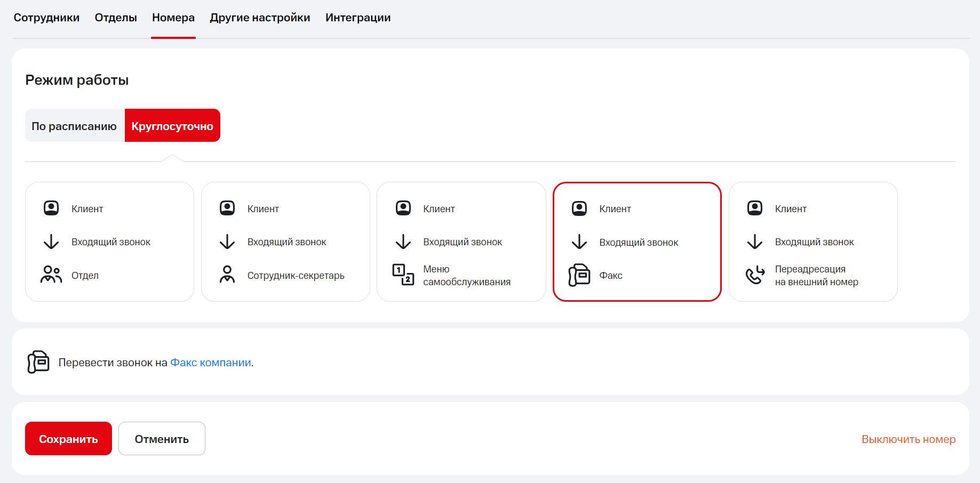The width and height of the screenshot is (980, 483).
Task: Choose 'Меню самообслуживания' routing option
Action: pos(461,242)
